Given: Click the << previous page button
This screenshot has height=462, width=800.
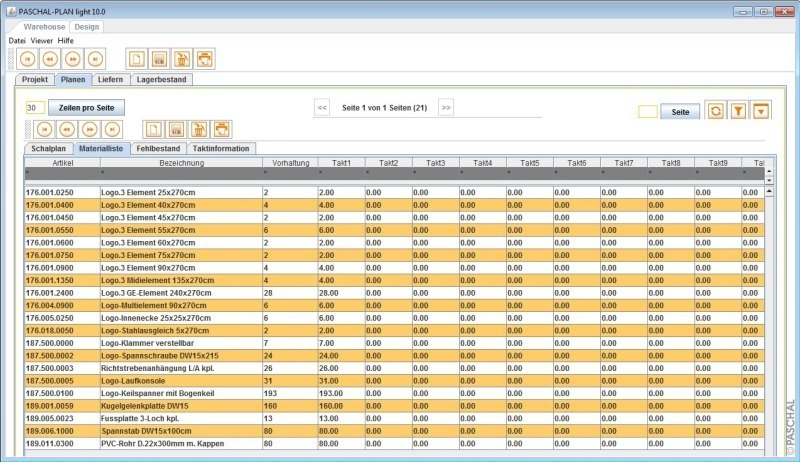Looking at the screenshot, I should [x=322, y=108].
